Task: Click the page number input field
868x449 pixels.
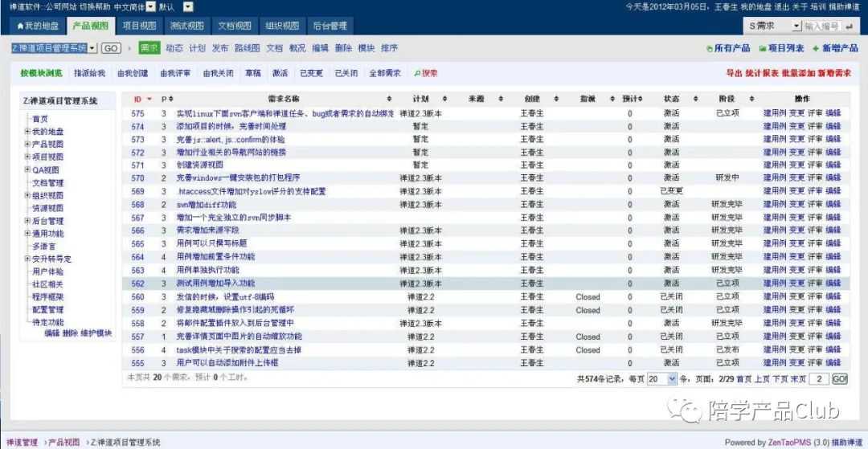Action: click(x=819, y=379)
